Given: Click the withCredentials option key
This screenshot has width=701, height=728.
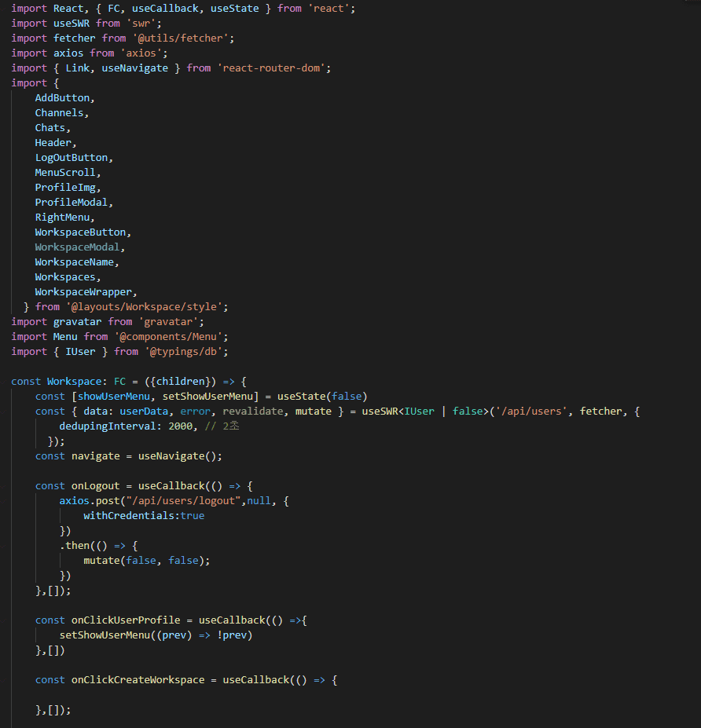Looking at the screenshot, I should point(129,515).
